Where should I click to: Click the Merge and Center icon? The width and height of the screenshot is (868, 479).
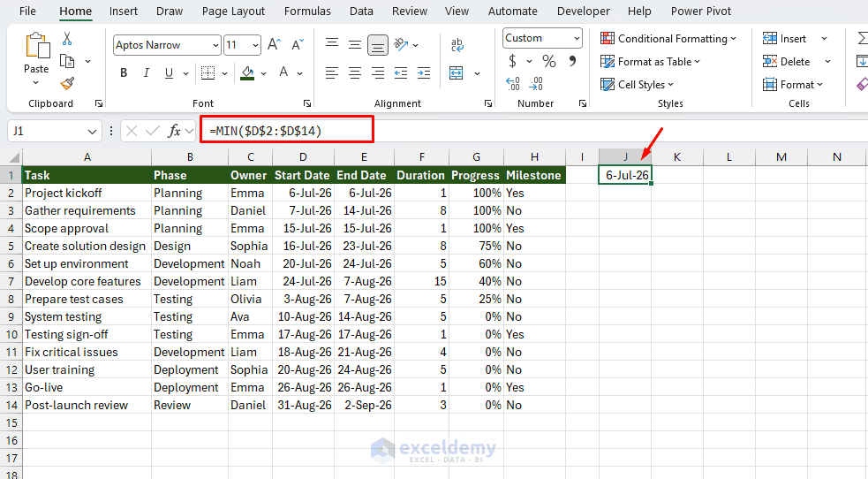click(457, 72)
